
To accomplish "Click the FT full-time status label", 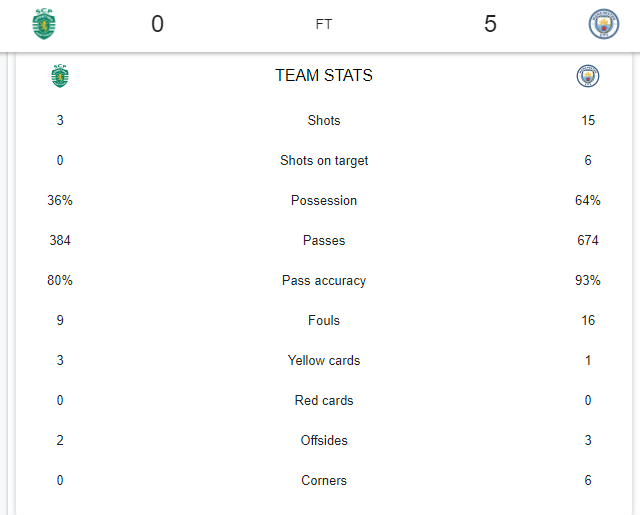I will [x=324, y=24].
